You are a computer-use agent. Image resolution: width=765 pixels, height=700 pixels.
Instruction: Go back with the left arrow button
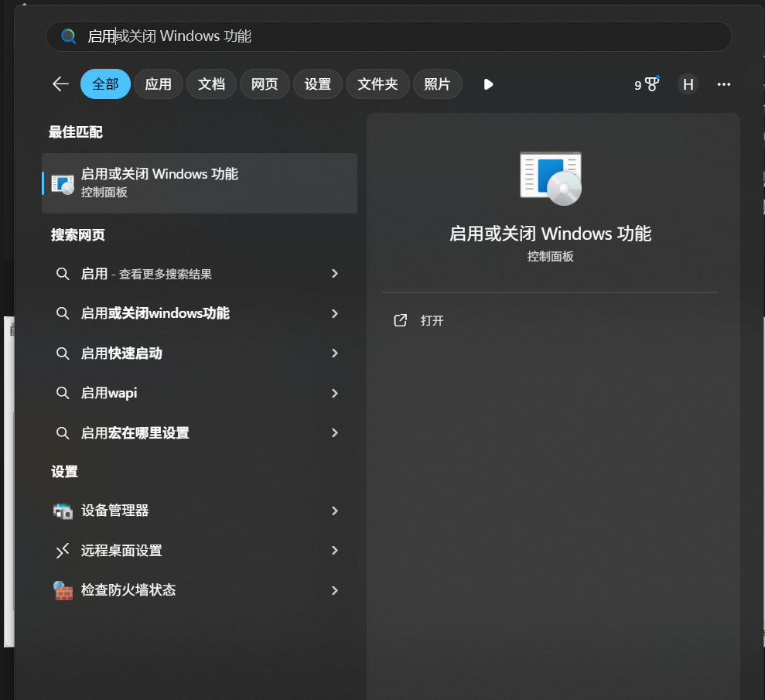pos(60,84)
